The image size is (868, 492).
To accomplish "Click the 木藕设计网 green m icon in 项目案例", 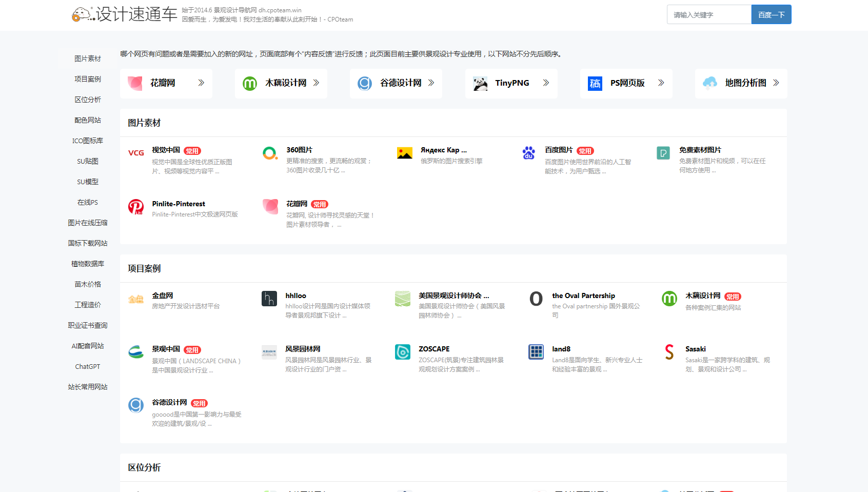I will pos(669,299).
